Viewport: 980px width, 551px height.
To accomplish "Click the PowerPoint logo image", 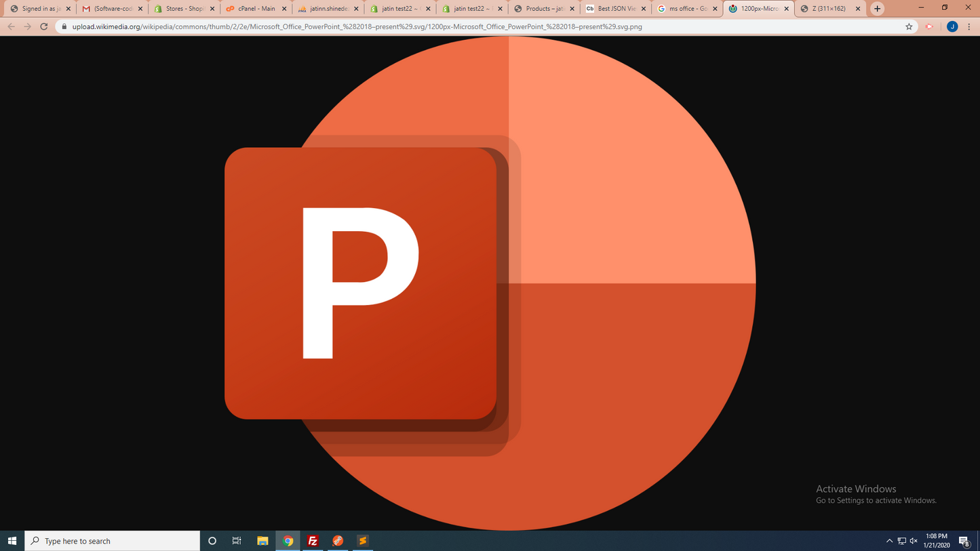I will coord(490,283).
